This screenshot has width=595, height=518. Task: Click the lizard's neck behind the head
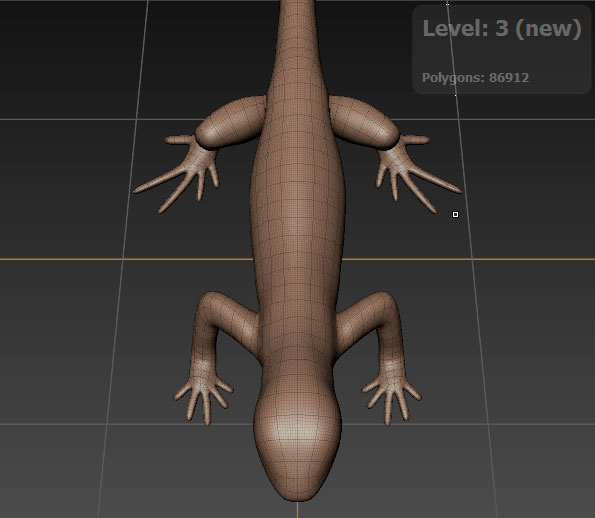pyautogui.click(x=298, y=364)
